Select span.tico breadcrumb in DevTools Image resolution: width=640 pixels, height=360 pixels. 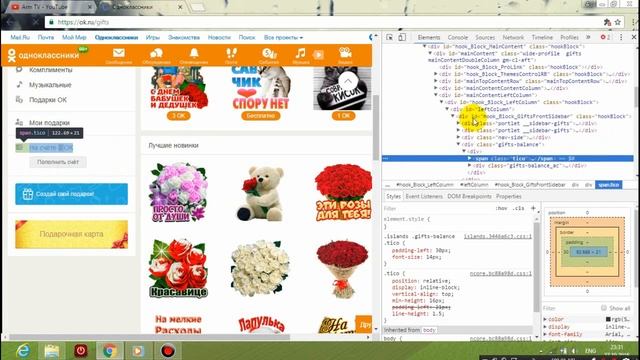(x=608, y=185)
